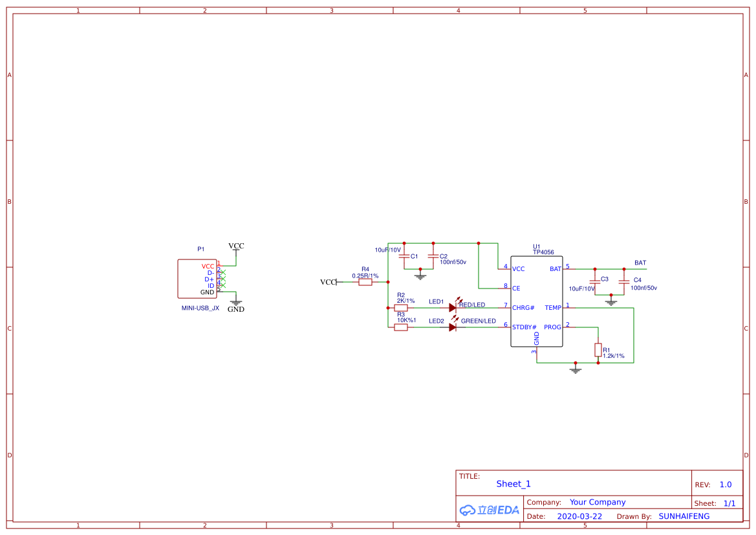
Task: Click the GREEN/LED label
Action: [479, 321]
